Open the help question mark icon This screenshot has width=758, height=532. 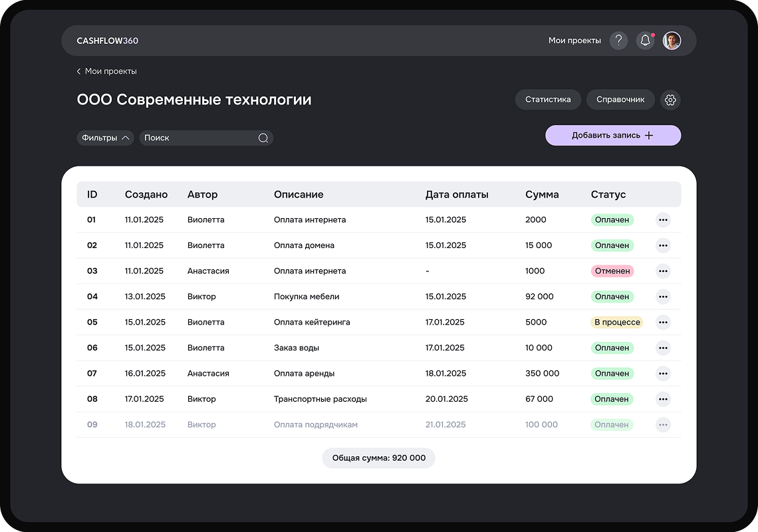coord(618,41)
